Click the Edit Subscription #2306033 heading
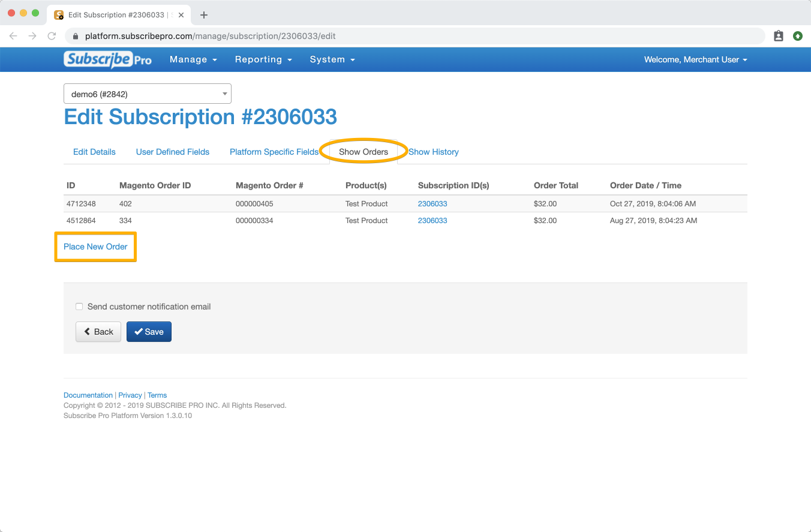Image resolution: width=811 pixels, height=532 pixels. (x=200, y=117)
